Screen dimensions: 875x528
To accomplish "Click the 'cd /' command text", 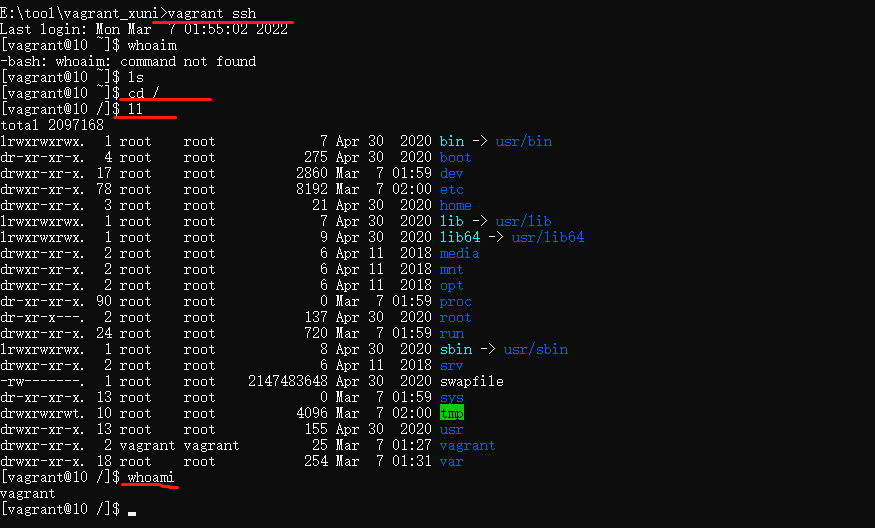I will pyautogui.click(x=144, y=93).
